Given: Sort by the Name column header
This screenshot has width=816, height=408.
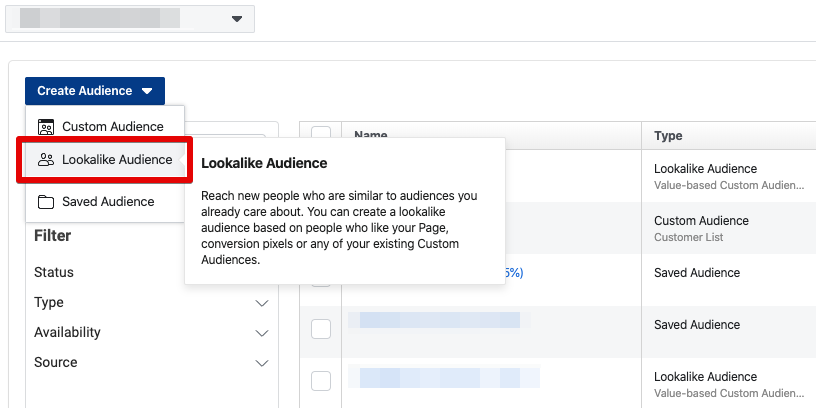Looking at the screenshot, I should click(370, 136).
